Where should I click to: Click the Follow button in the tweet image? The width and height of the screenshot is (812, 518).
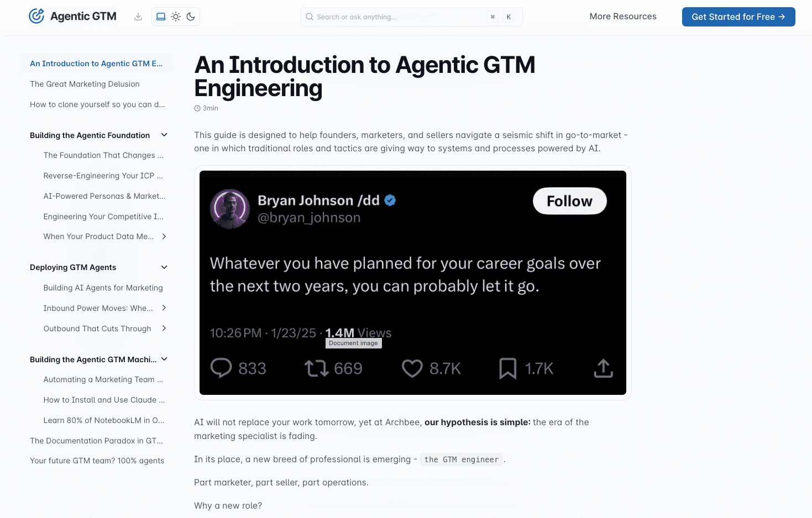click(569, 202)
